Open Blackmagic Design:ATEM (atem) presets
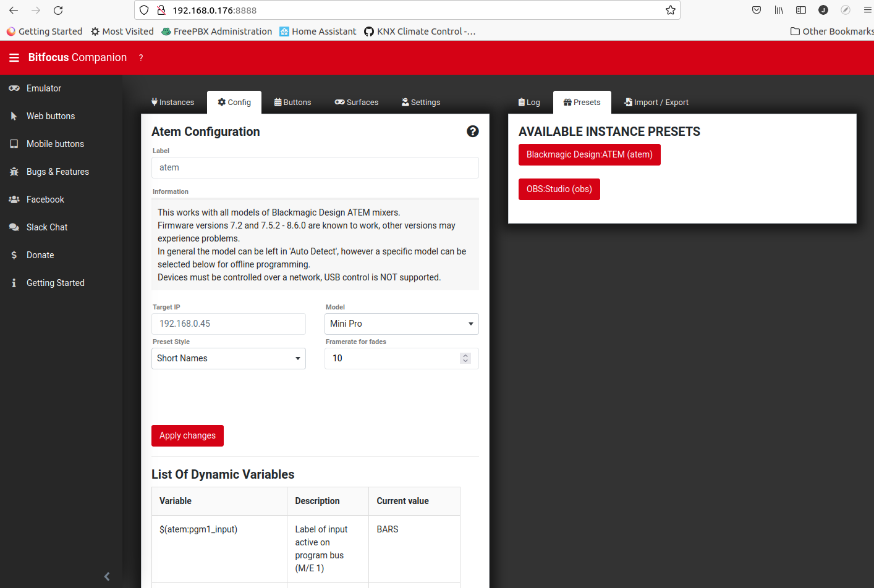Image resolution: width=874 pixels, height=588 pixels. 590,154
